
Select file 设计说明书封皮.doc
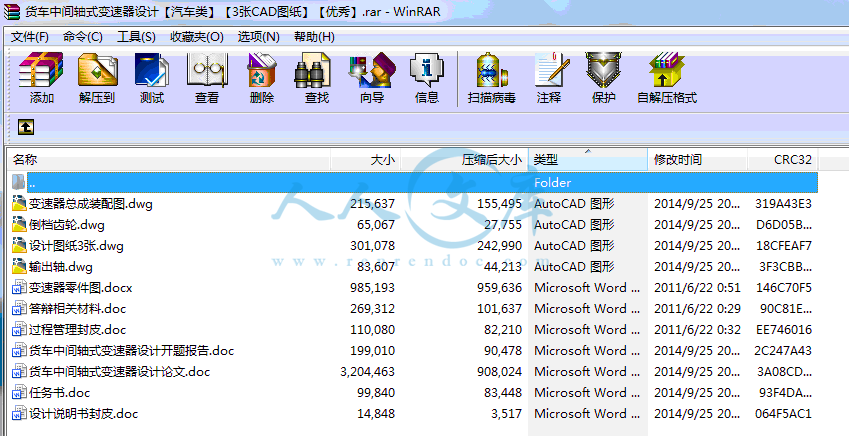(83, 414)
